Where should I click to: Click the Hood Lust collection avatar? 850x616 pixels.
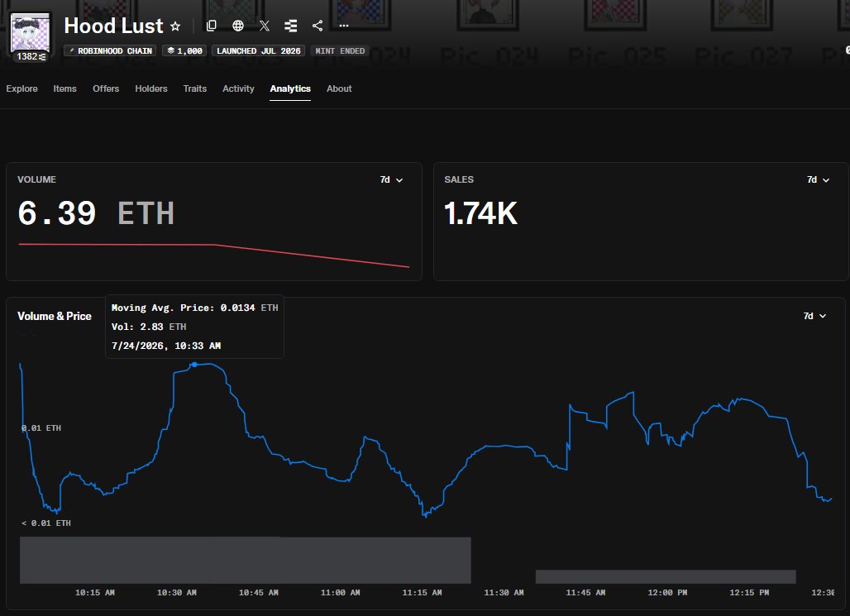31,32
